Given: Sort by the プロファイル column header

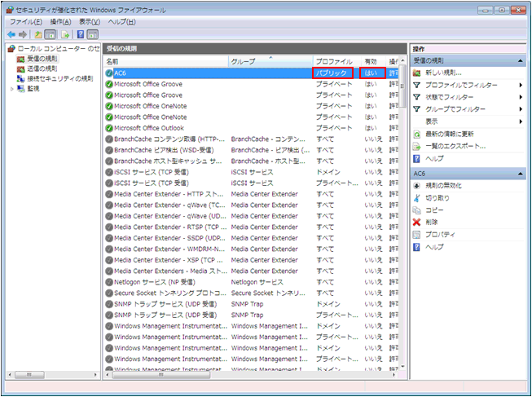Looking at the screenshot, I should 337,62.
